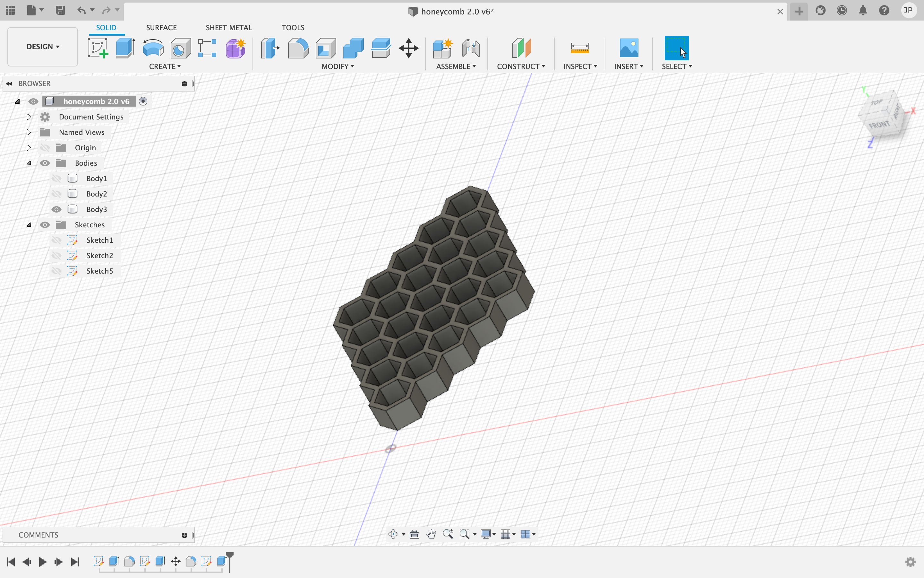Screen dimensions: 924x578
Task: Select Body3 in the browser
Action: (x=97, y=209)
